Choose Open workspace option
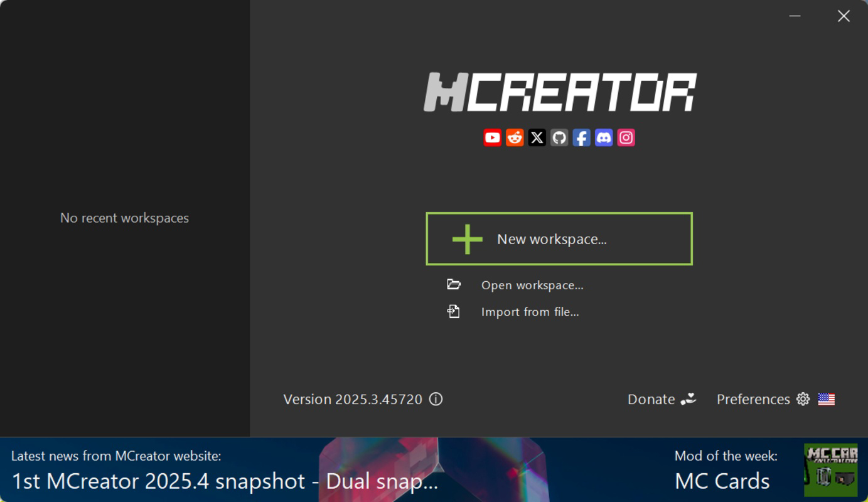 [532, 285]
